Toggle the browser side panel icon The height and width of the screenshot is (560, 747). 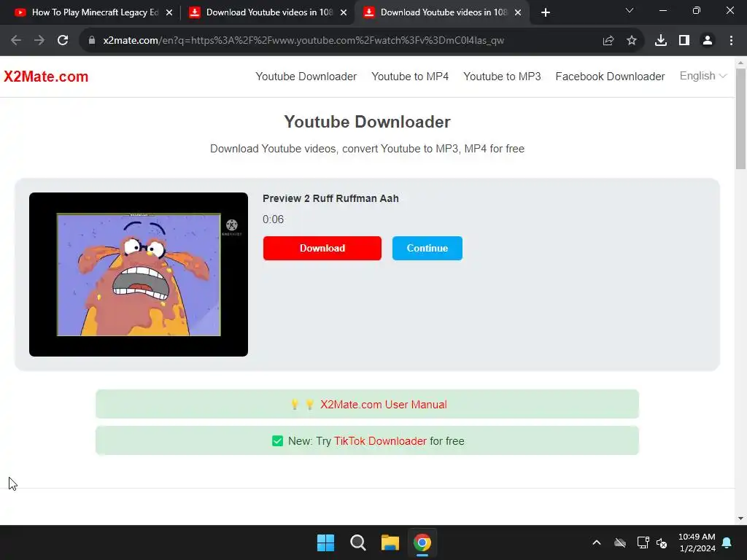(684, 41)
